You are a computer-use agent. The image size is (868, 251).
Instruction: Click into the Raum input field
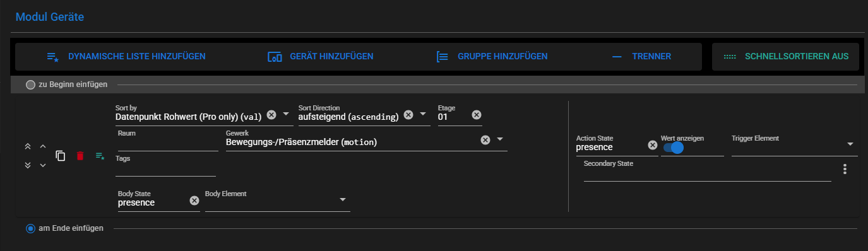tap(167, 144)
